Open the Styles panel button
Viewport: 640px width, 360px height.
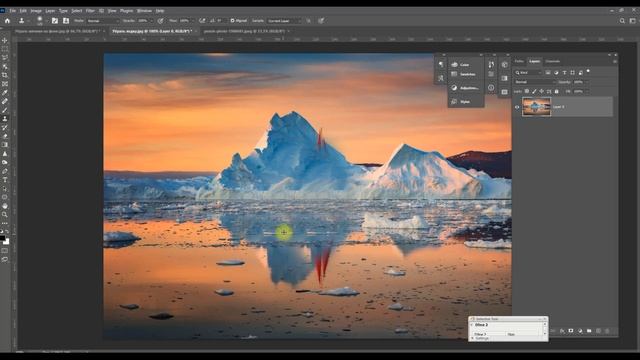click(461, 102)
